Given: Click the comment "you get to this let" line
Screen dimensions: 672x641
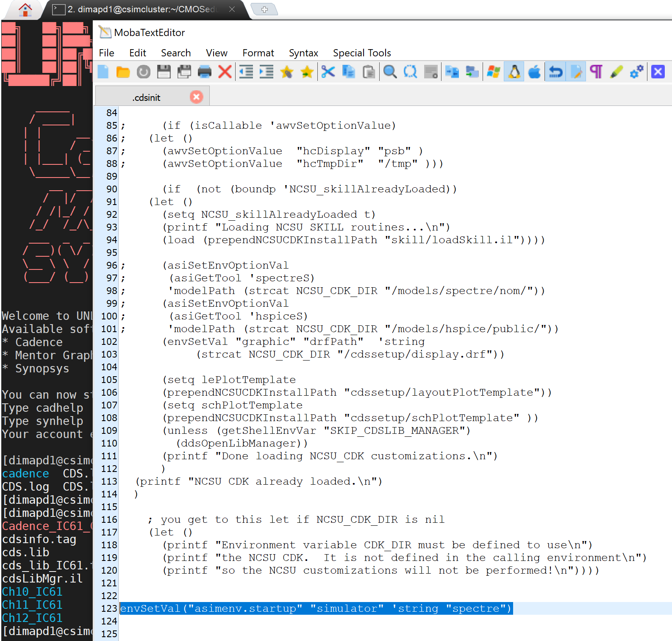Looking at the screenshot, I should pos(296,519).
